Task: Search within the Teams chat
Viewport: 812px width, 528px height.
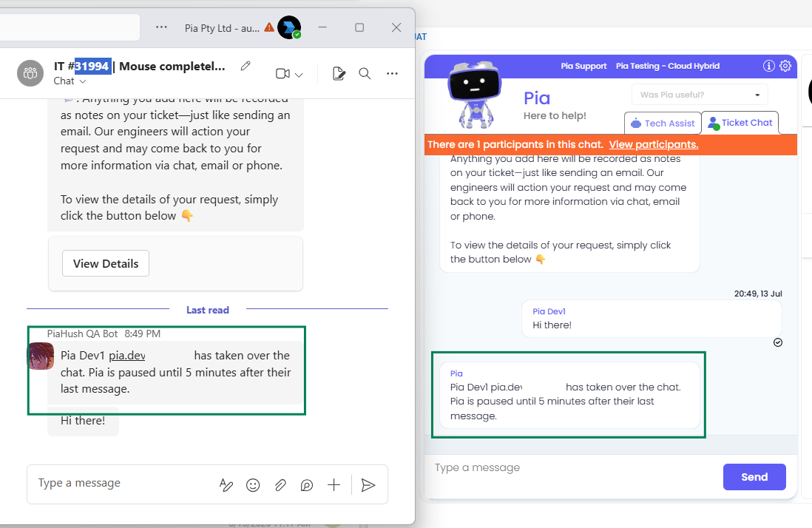Action: tap(365, 73)
